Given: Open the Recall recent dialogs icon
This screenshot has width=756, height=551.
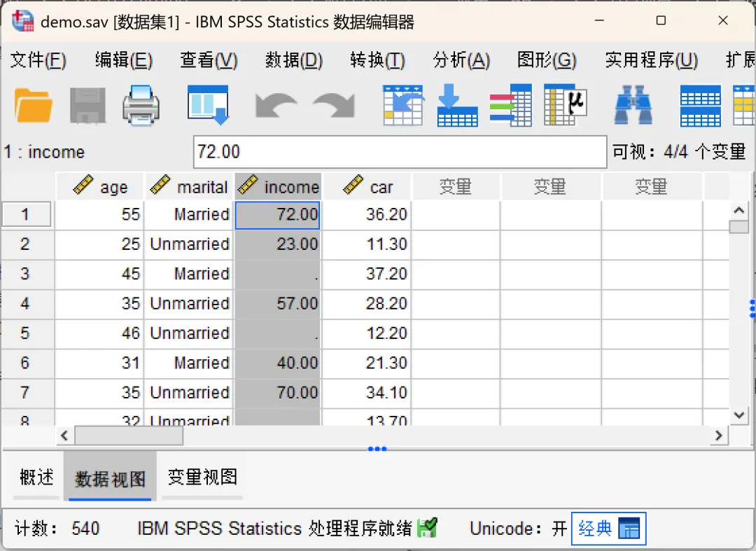Looking at the screenshot, I should [x=209, y=104].
